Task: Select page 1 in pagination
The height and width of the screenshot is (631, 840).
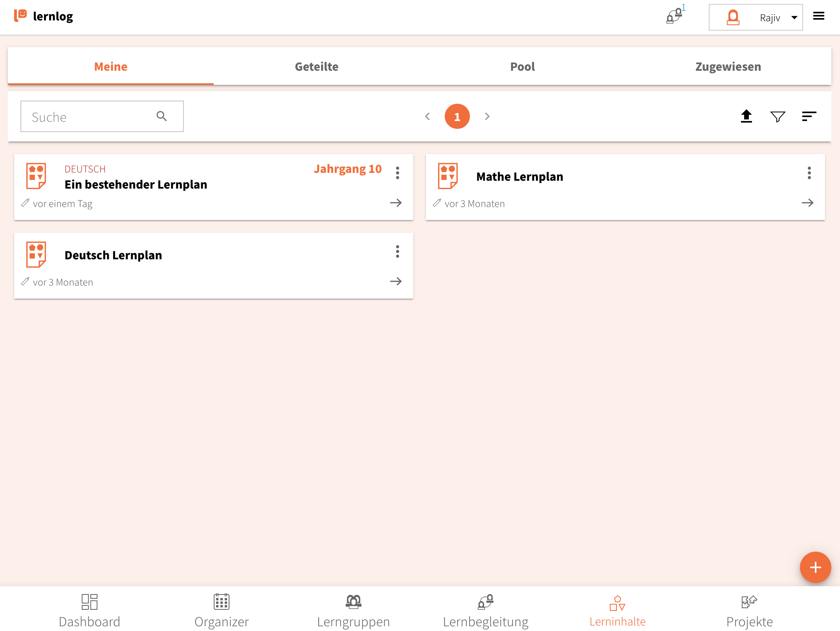Action: (457, 116)
